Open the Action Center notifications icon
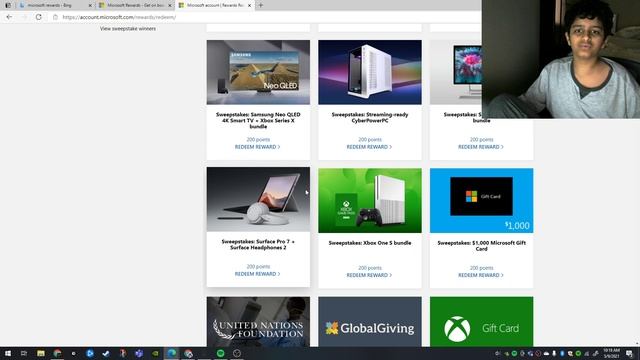640x360 pixels. [x=629, y=353]
